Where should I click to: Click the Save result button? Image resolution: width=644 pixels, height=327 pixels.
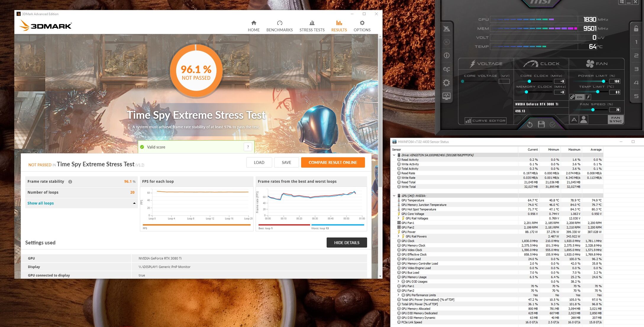pyautogui.click(x=286, y=162)
